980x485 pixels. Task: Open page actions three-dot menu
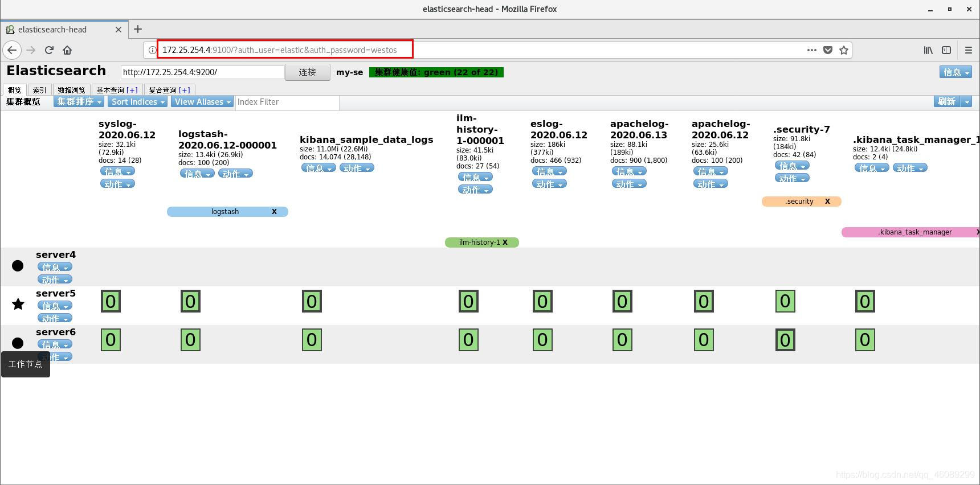812,50
